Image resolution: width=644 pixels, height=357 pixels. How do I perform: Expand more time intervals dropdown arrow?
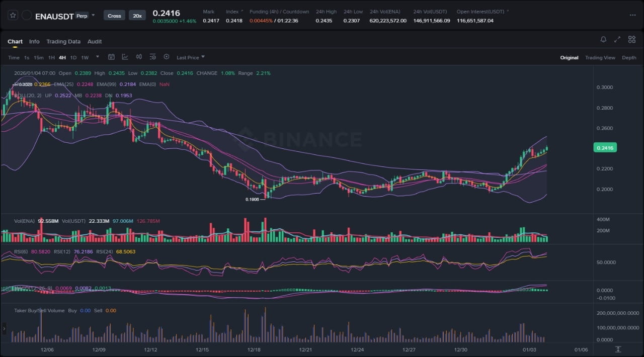(x=97, y=57)
